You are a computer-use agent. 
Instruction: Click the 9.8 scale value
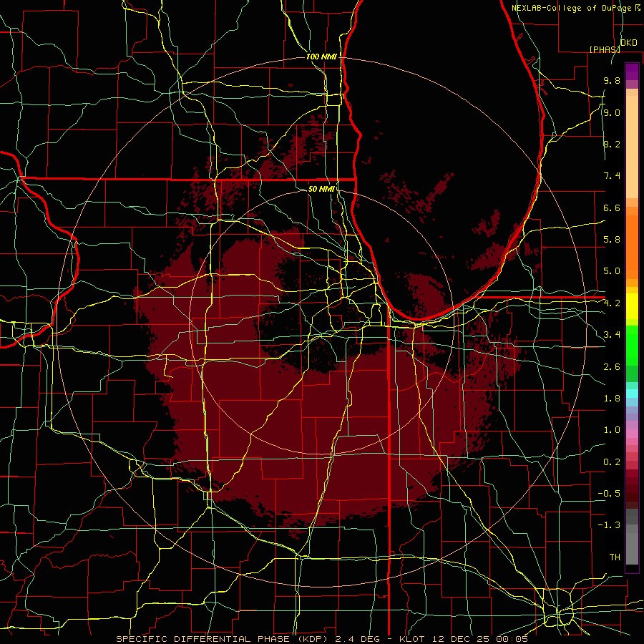[612, 80]
